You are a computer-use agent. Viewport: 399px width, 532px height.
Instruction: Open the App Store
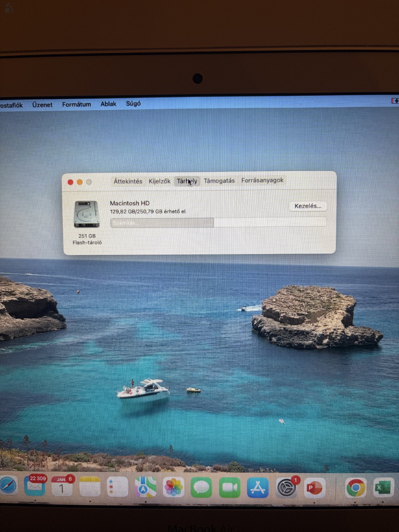tap(258, 488)
